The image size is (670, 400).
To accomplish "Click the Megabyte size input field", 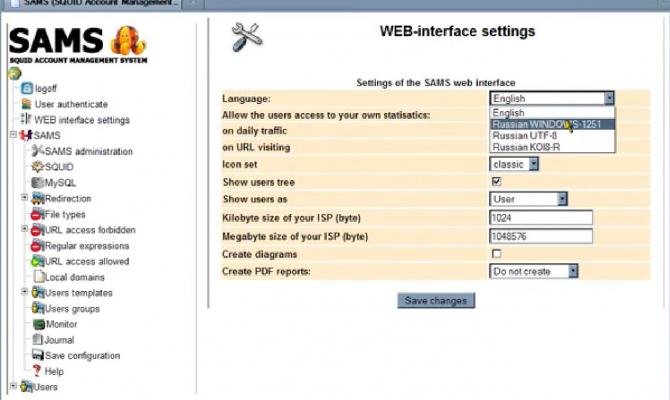I will pos(541,236).
